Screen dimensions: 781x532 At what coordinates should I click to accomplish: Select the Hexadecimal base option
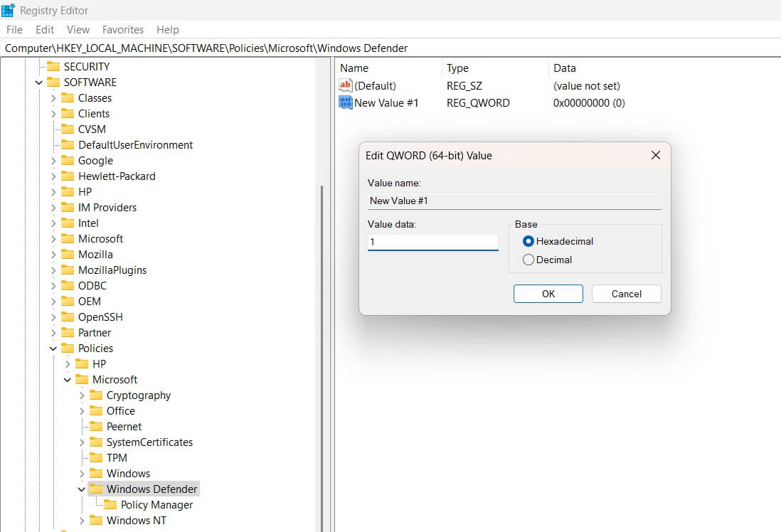[529, 241]
